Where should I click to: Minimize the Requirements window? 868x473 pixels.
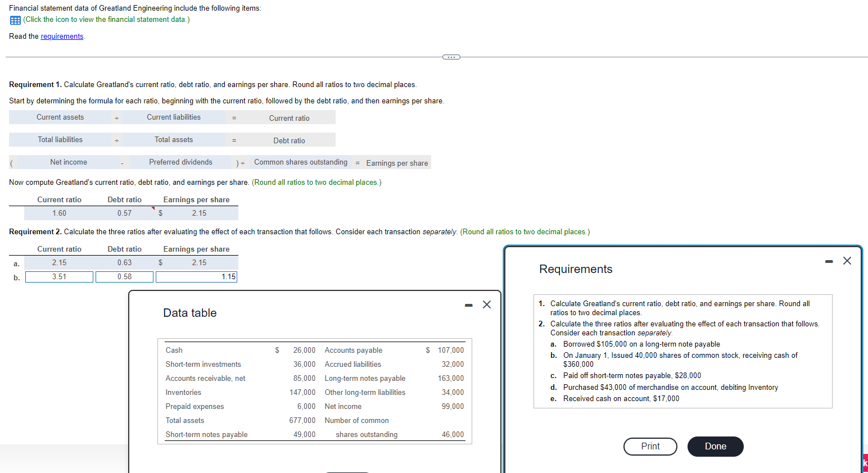[x=828, y=261]
